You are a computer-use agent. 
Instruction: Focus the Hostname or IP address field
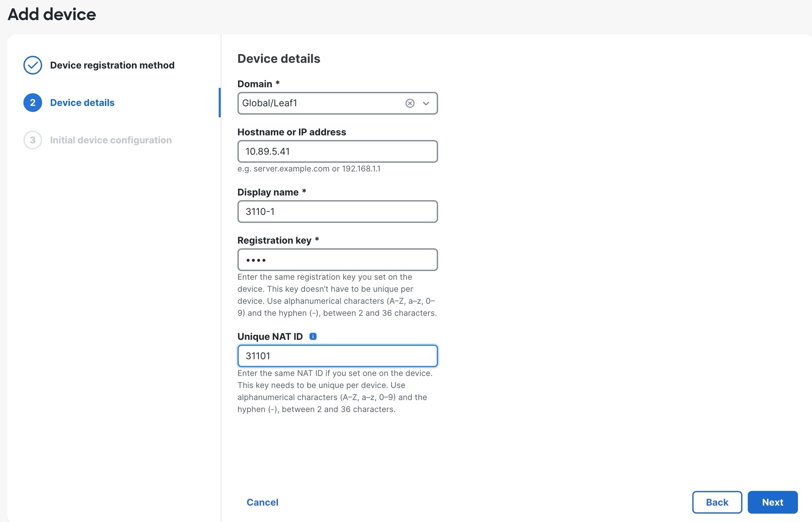click(x=337, y=151)
